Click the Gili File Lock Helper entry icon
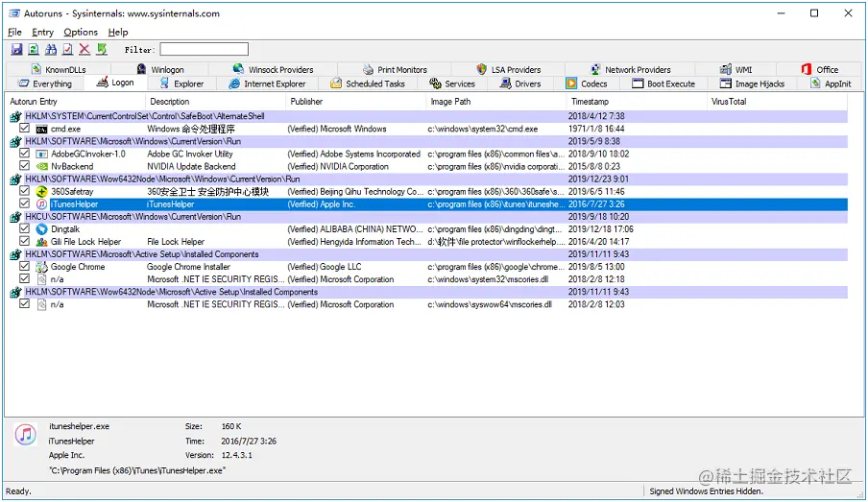The image size is (868, 502). point(41,242)
